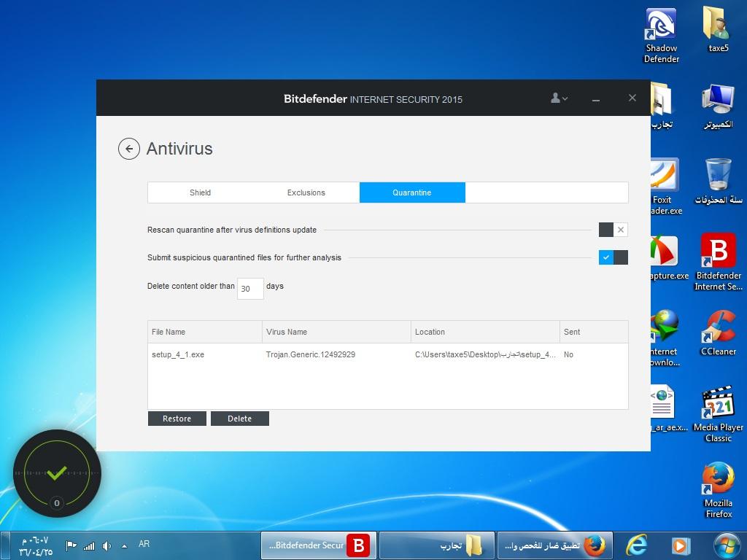The height and width of the screenshot is (560, 747).
Task: Click the volume speaker tray icon
Action: [107, 546]
